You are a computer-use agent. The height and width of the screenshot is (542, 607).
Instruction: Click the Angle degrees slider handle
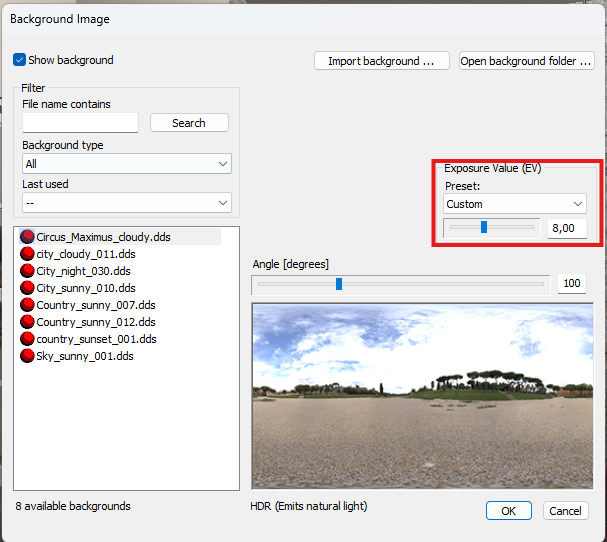tap(339, 284)
